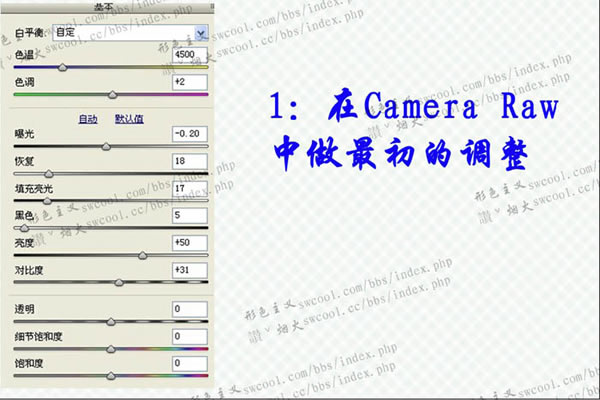Click the 曝光 exposure slider handle
The image size is (600, 400).
tap(106, 147)
